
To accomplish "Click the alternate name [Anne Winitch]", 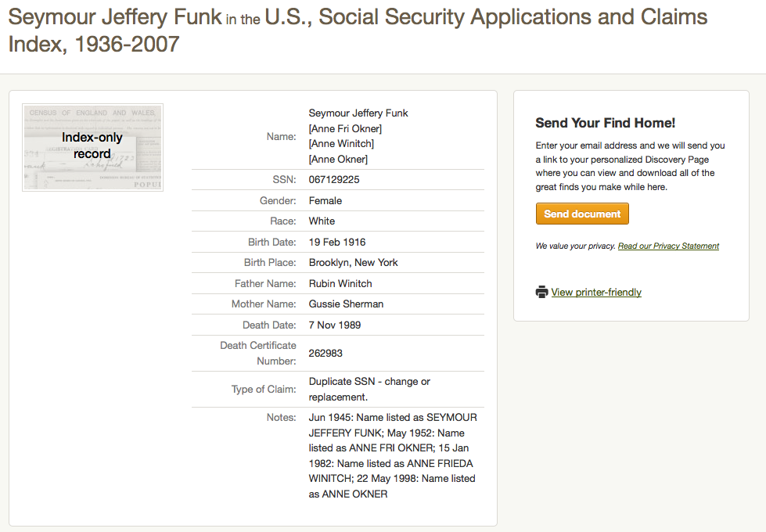I will [x=341, y=144].
